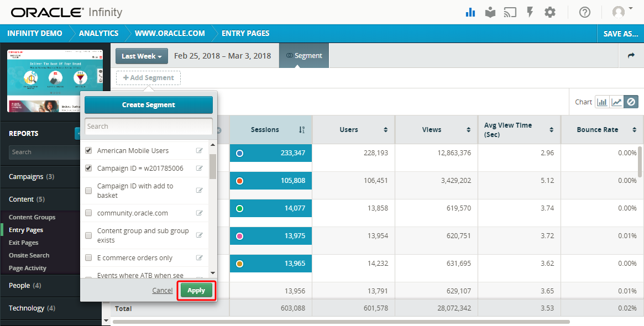Click the segment list scroll down arrow
The width and height of the screenshot is (644, 326).
(213, 273)
